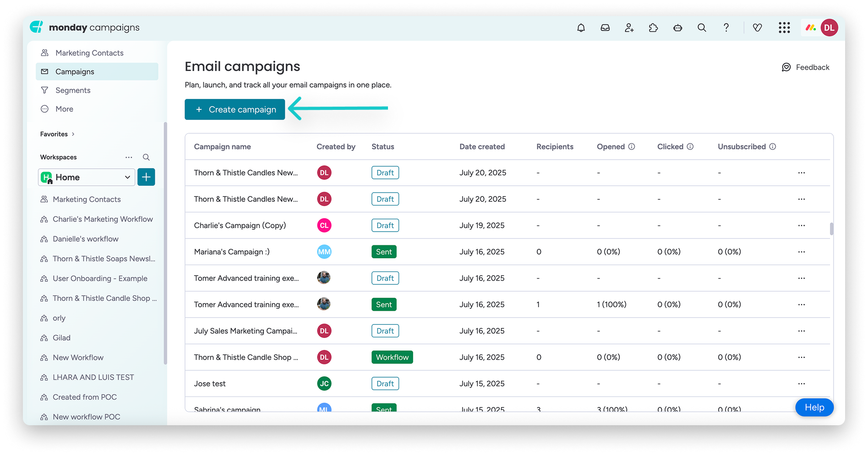The width and height of the screenshot is (868, 455).
Task: Search within workspaces using magnifier icon
Action: [x=146, y=157]
